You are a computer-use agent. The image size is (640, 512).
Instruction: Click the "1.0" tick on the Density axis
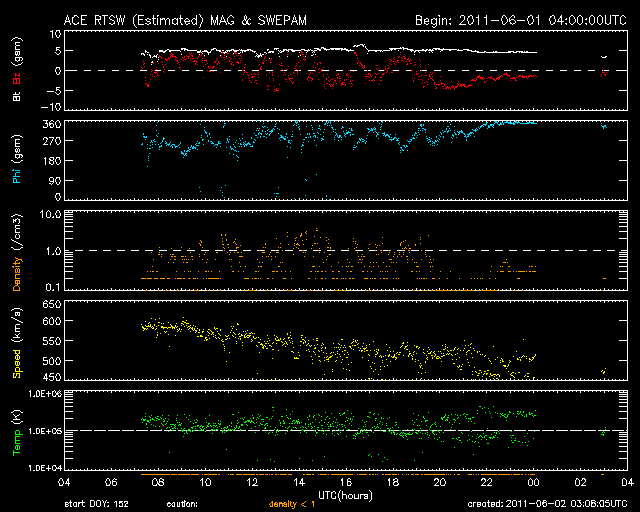[53, 252]
